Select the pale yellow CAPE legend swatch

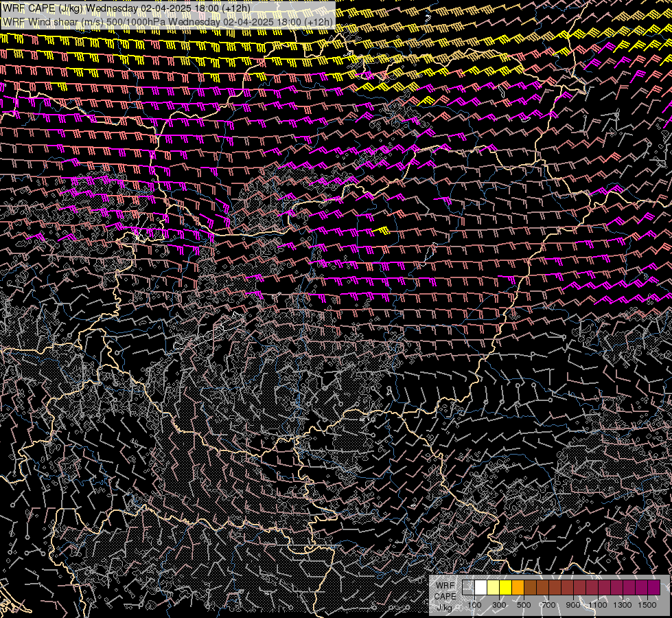(x=494, y=587)
